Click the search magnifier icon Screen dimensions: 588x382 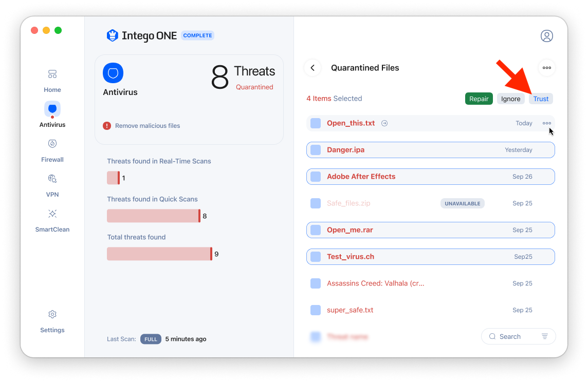(x=492, y=336)
